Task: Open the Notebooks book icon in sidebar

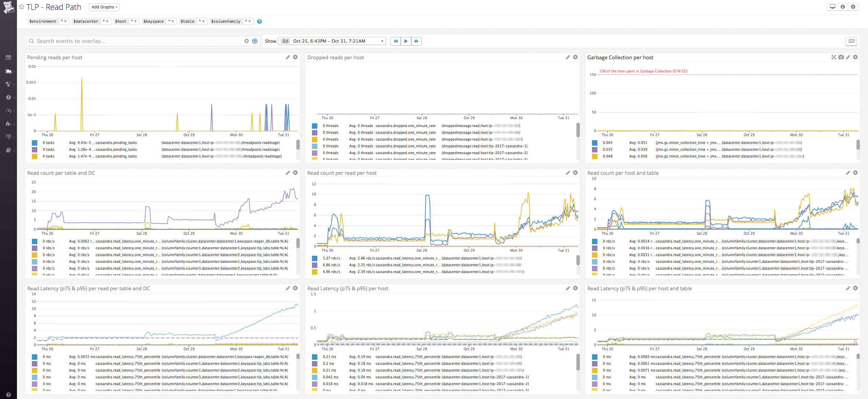Action: [8, 150]
